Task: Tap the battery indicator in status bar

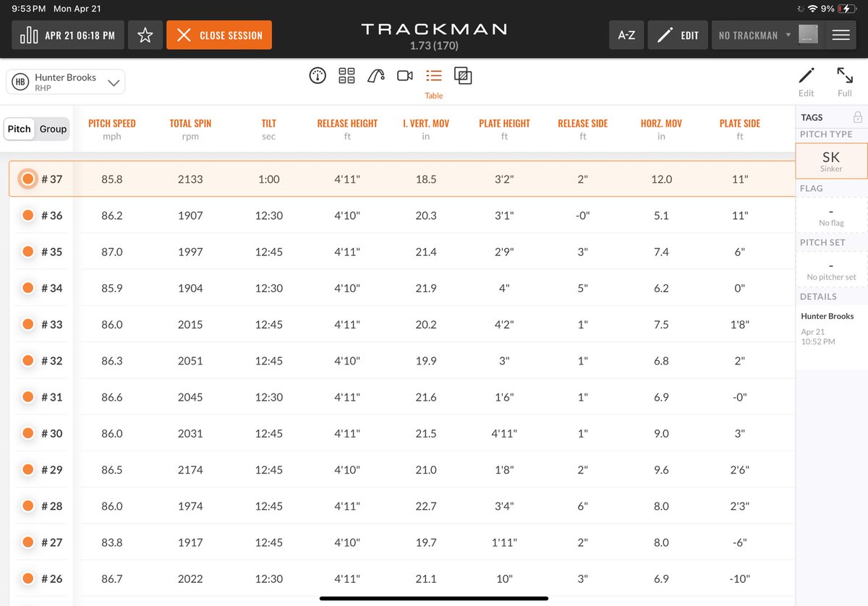Action: tap(847, 9)
